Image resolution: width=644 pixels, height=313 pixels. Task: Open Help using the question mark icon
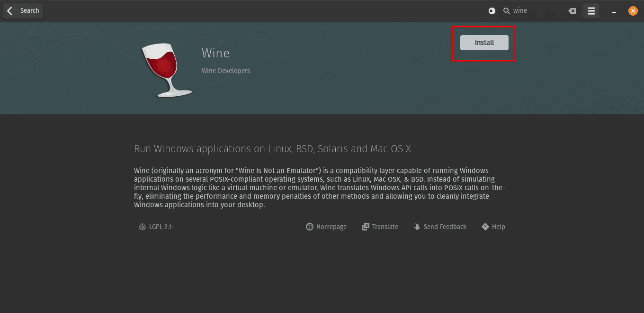tap(485, 227)
